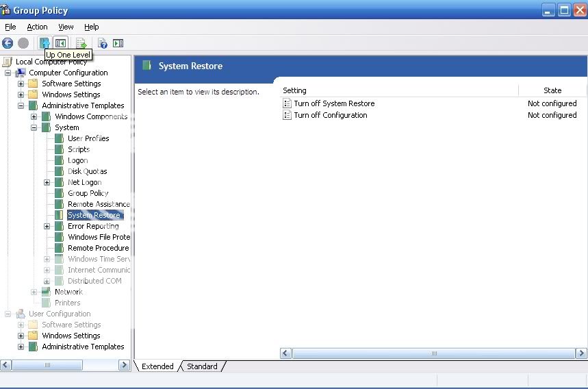This screenshot has height=389, width=588.
Task: Click the tree pane horizontal scrollbar thumb
Action: (47, 364)
